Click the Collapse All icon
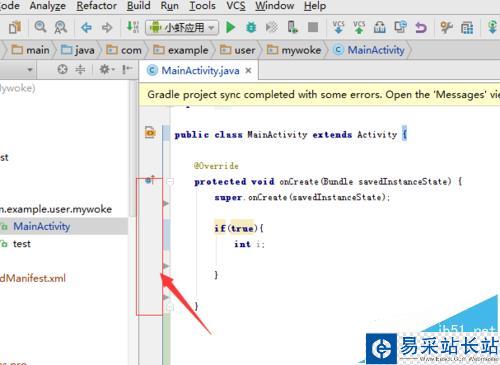This screenshot has height=365, width=500. coord(80,69)
